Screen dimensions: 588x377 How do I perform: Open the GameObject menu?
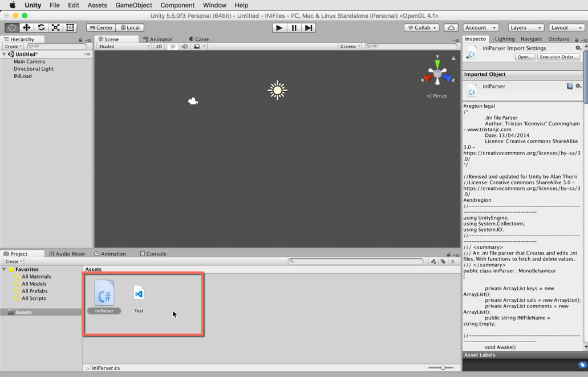click(133, 5)
